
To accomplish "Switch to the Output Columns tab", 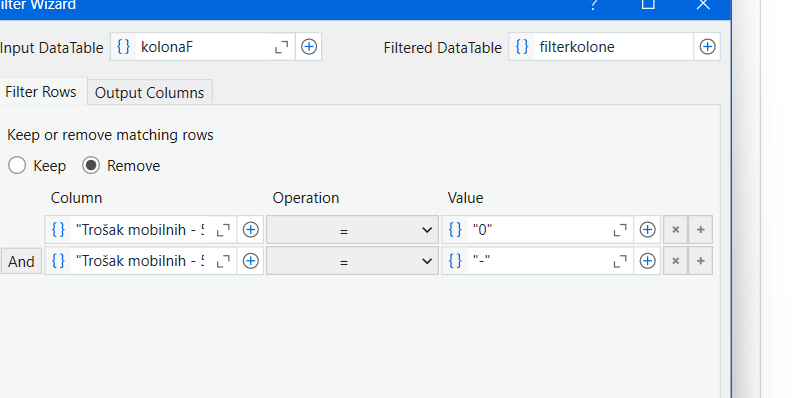I will click(x=150, y=93).
